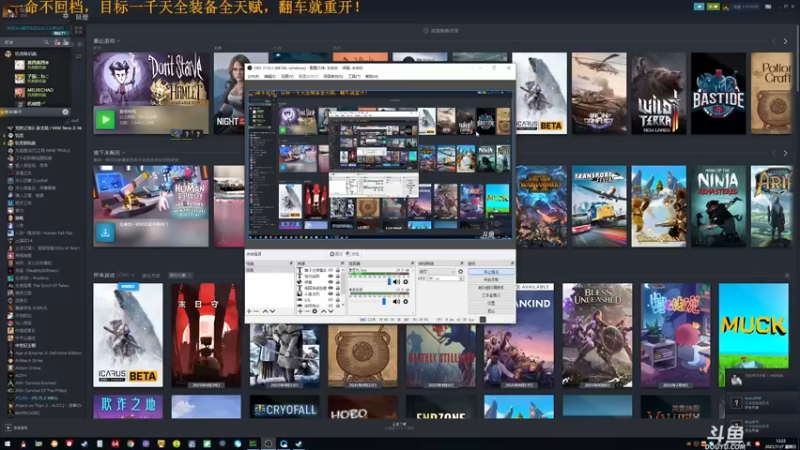The height and width of the screenshot is (450, 800).
Task: Adjust OBS transition duration stepper
Action: pos(461,278)
